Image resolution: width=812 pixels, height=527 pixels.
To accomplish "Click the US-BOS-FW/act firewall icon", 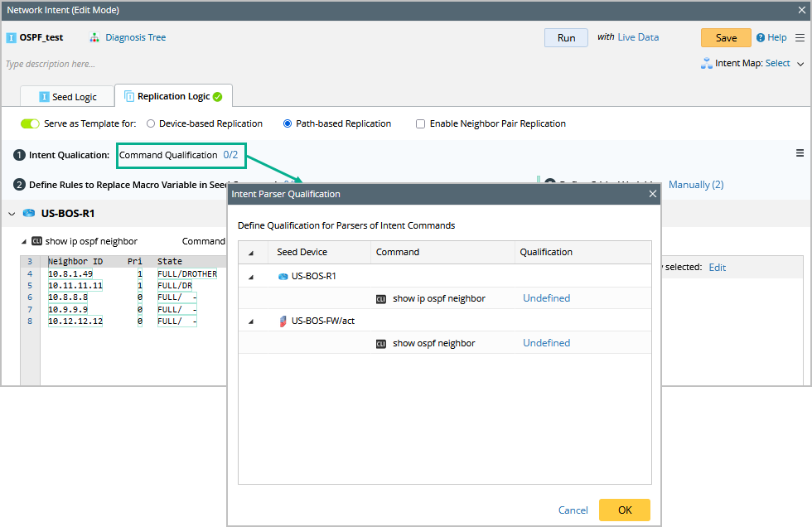I will click(283, 321).
